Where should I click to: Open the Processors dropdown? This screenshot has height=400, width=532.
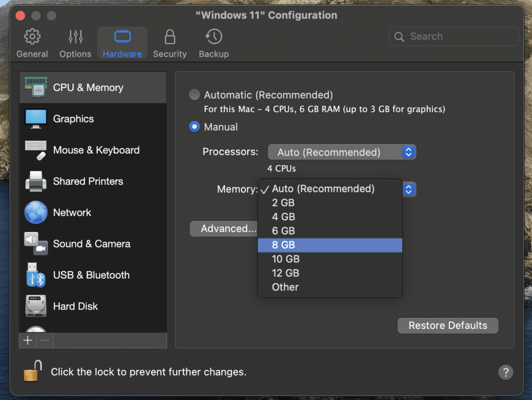(x=342, y=152)
